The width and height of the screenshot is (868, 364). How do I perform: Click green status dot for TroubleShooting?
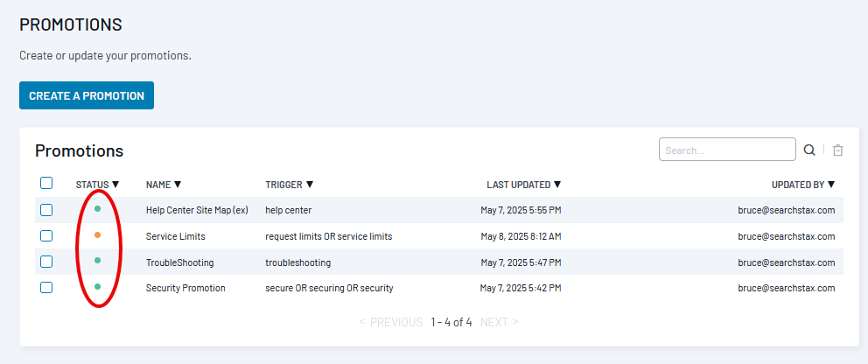(x=97, y=261)
